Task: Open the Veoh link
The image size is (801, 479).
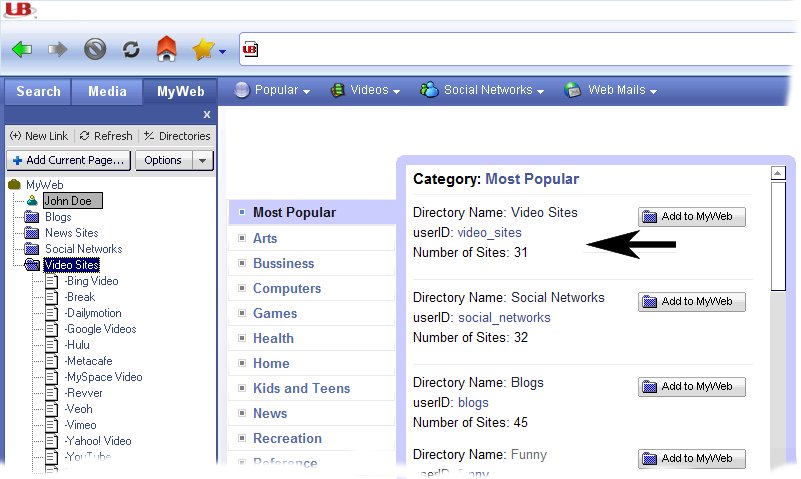Action: [x=79, y=409]
